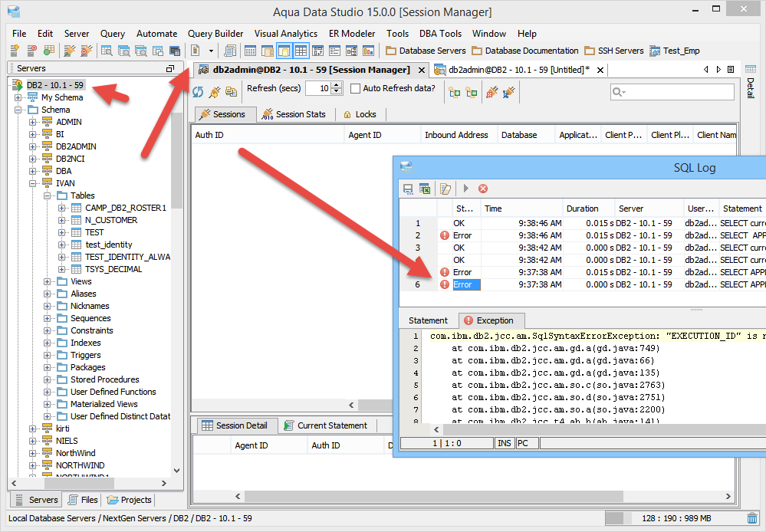Increase the Refresh seconds spinner value
Screen dimensions: 766x532
tap(337, 85)
